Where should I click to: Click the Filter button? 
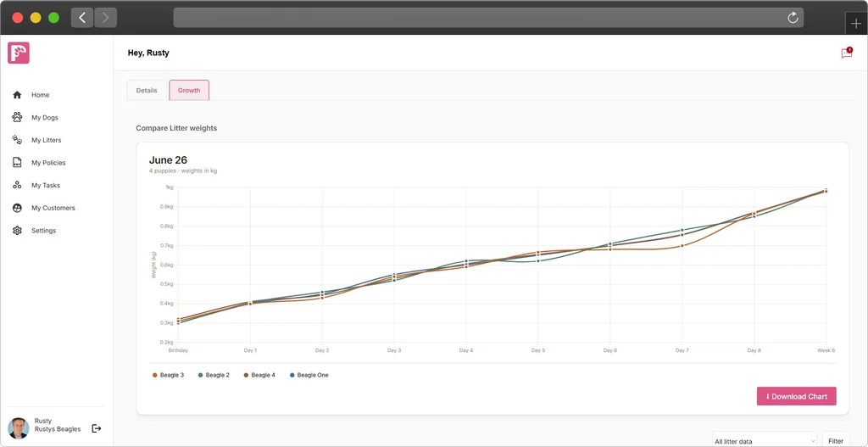coord(835,441)
